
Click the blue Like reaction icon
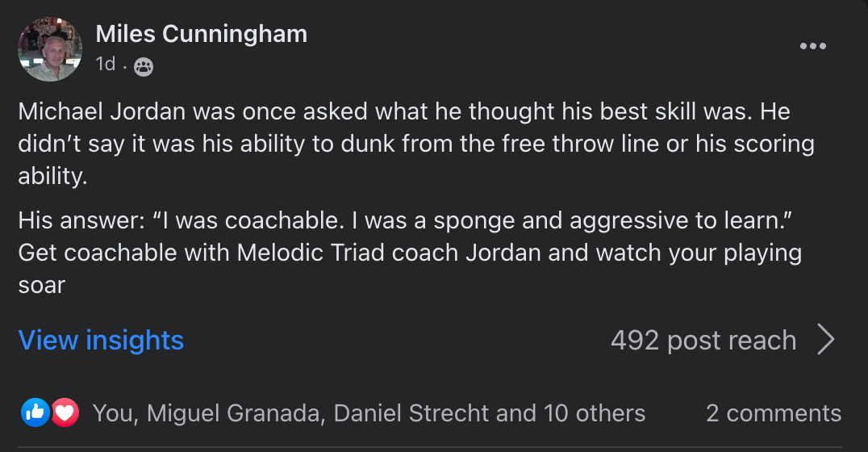pyautogui.click(x=35, y=413)
